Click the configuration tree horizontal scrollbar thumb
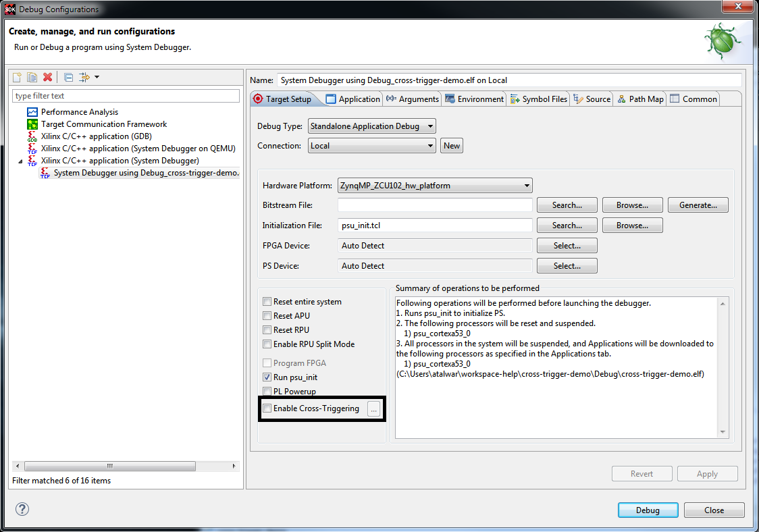 pyautogui.click(x=110, y=466)
